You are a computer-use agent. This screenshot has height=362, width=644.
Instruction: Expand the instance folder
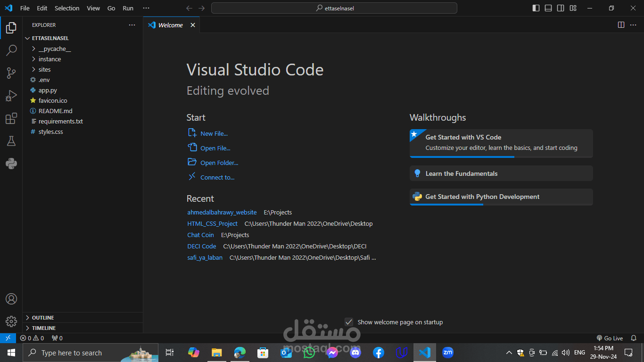point(83,59)
